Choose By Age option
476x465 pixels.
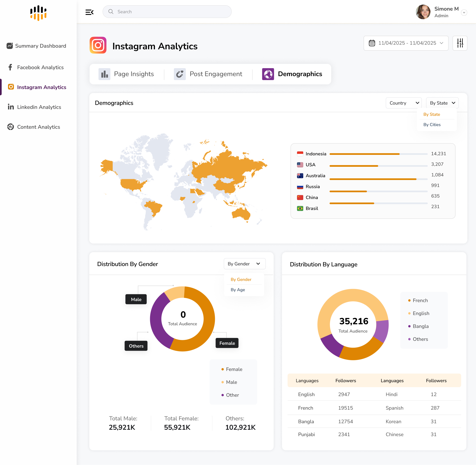coord(238,290)
